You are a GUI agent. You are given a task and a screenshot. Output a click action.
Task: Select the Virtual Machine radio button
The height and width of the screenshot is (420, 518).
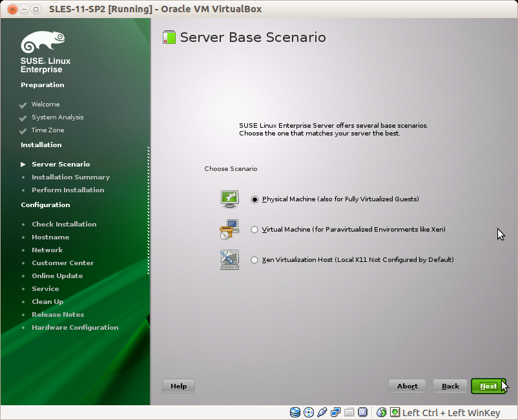(x=254, y=230)
